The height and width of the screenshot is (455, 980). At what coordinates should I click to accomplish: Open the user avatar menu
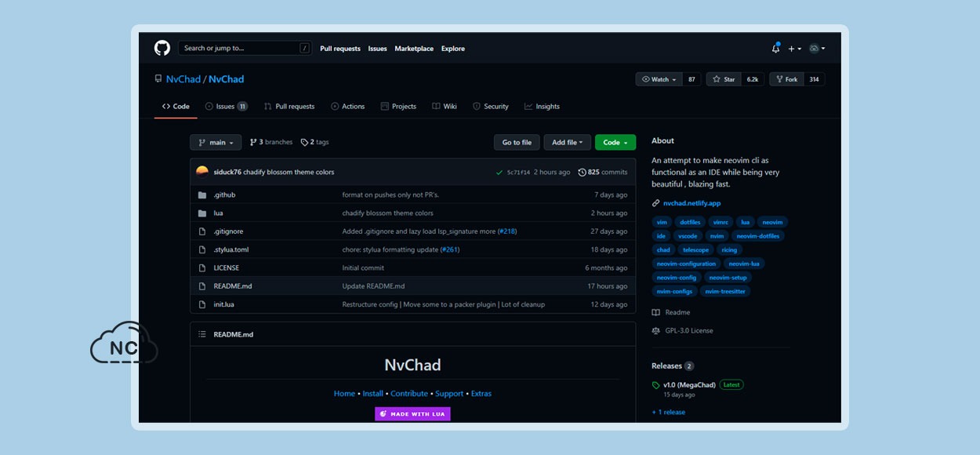tap(817, 48)
